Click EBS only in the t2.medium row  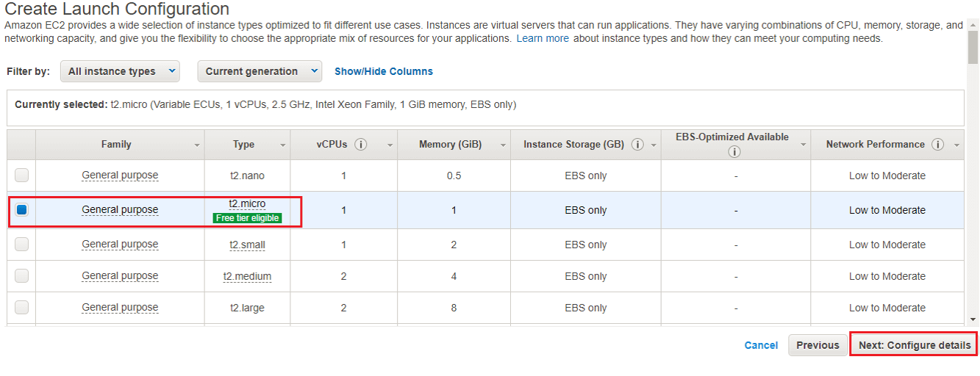pyautogui.click(x=586, y=276)
